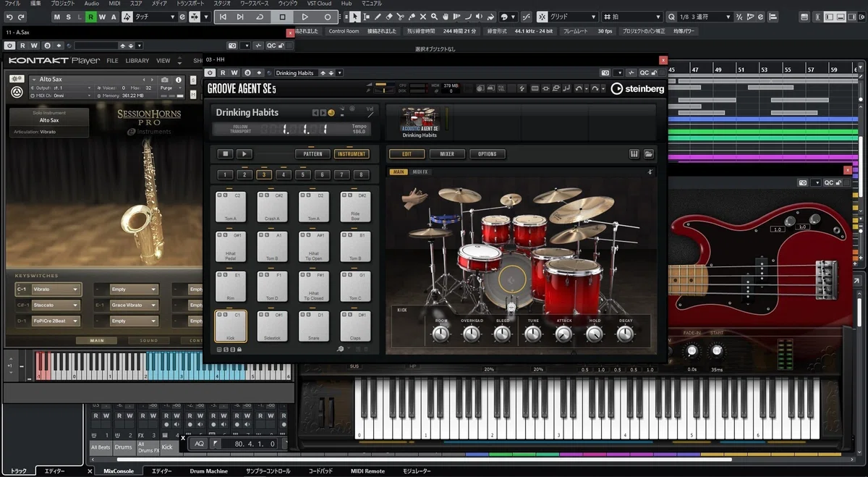Go to the previous marker in the transport
This screenshot has height=477, width=868.
[x=223, y=17]
